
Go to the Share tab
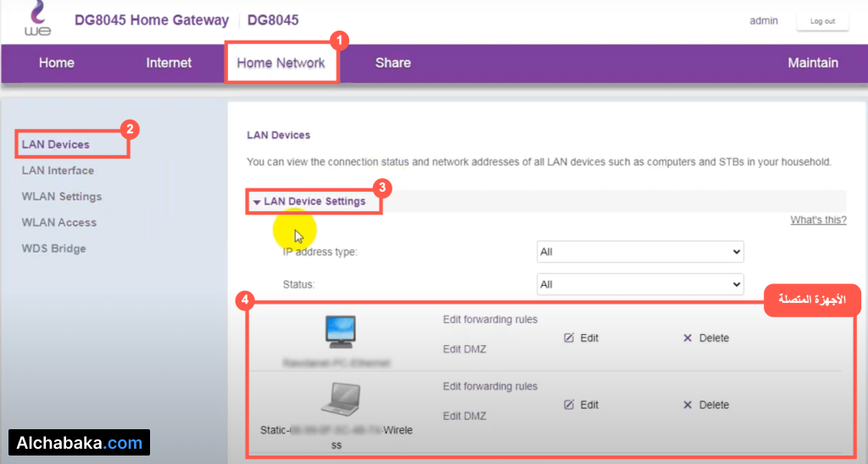(392, 63)
